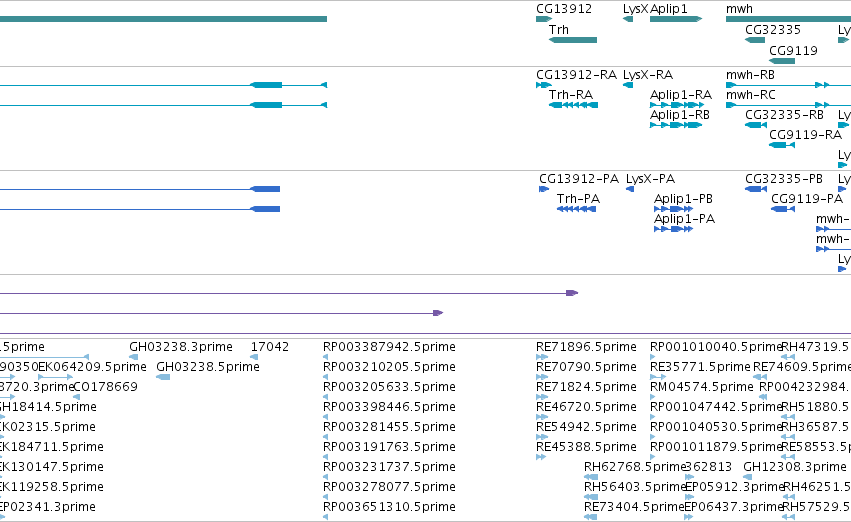This screenshot has height=522, width=851.
Task: Open the Aplip1-RA transcript label
Action: [681, 95]
